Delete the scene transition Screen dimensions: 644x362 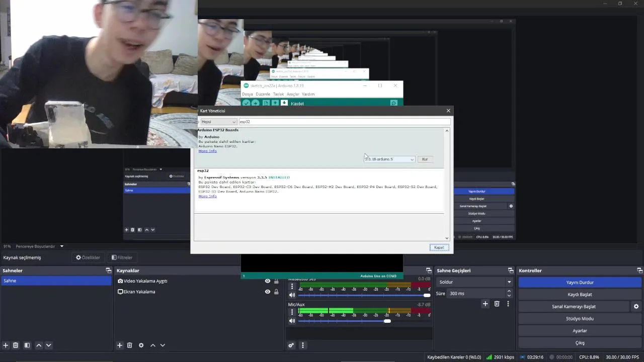pyautogui.click(x=497, y=304)
